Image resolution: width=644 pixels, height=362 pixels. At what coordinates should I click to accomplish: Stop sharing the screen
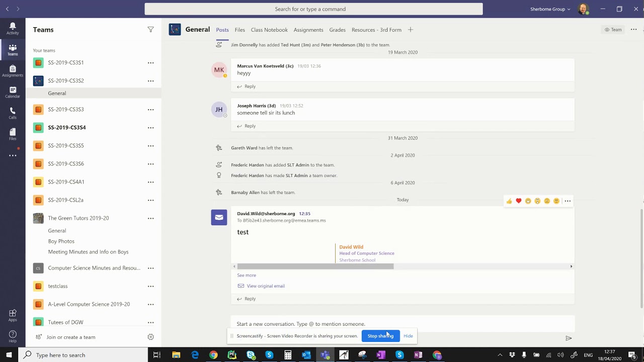(x=380, y=336)
